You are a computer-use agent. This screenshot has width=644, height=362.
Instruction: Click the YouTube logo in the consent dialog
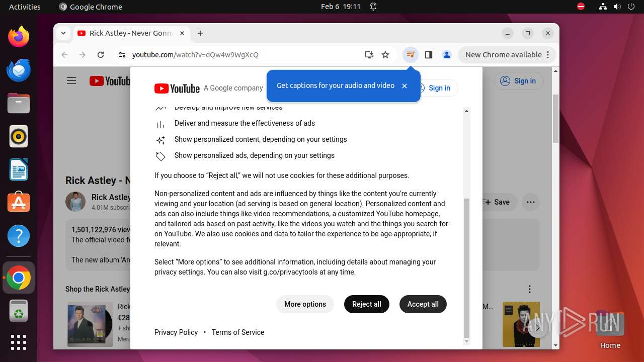click(177, 88)
